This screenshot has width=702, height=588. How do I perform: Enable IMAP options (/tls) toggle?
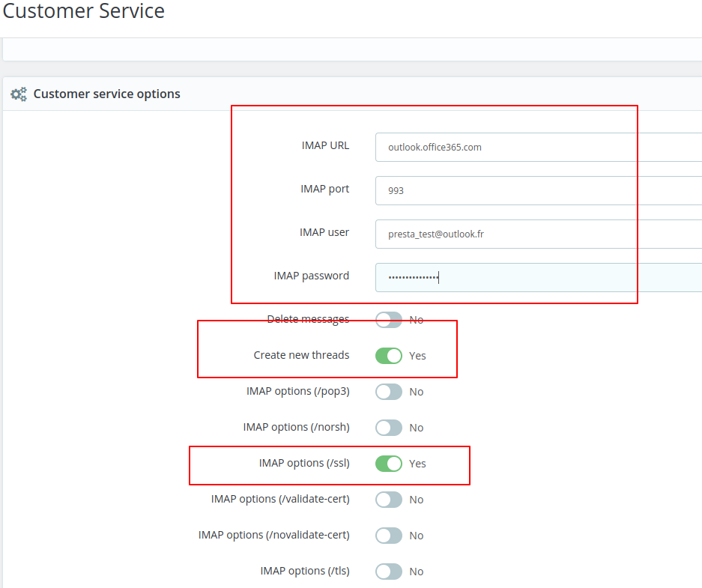click(388, 571)
